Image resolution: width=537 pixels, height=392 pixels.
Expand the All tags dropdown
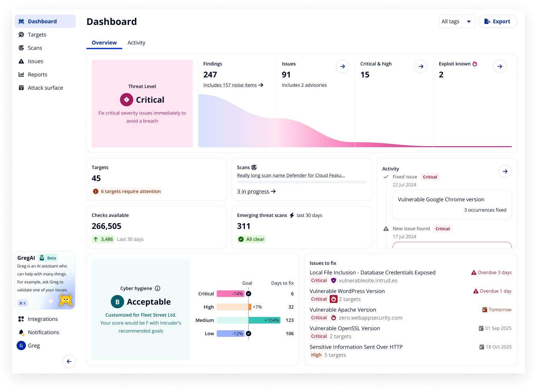click(x=457, y=21)
